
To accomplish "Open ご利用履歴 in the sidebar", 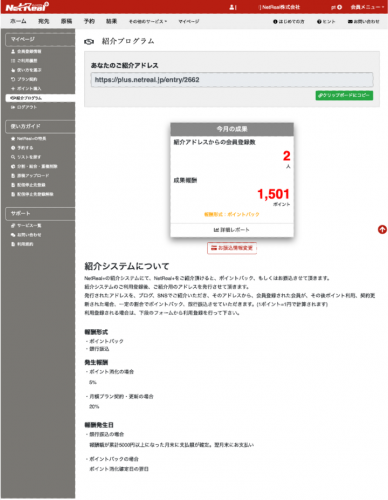I will (24, 61).
